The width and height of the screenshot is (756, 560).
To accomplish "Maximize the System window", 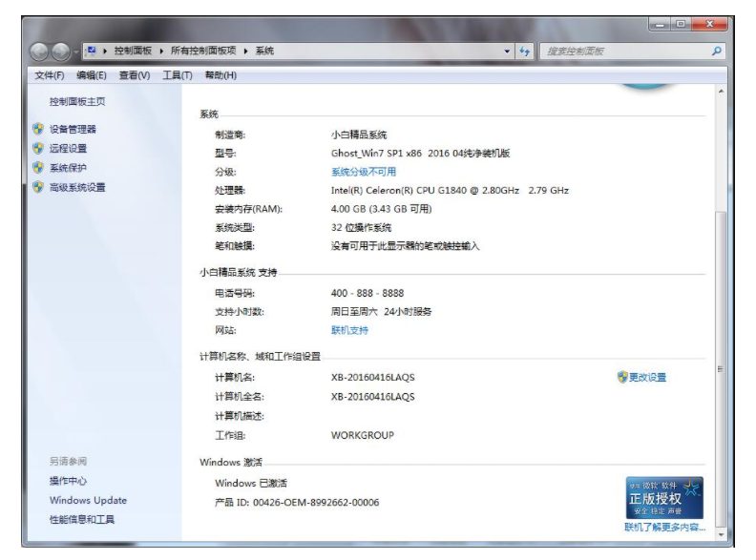I will click(x=681, y=24).
